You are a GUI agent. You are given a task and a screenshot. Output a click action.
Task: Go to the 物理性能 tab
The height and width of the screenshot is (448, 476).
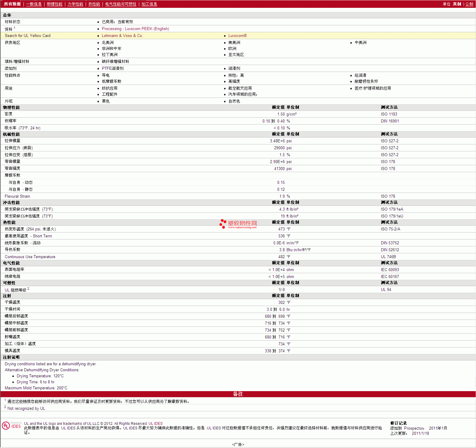tap(54, 4)
